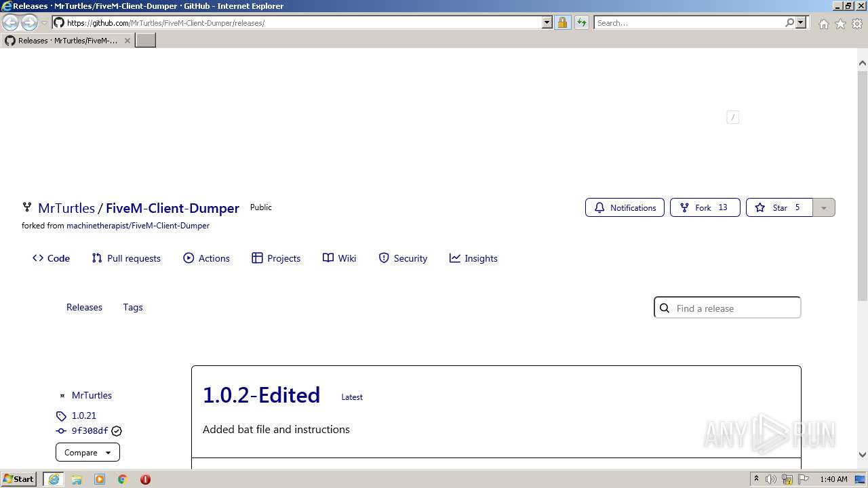Viewport: 868px width, 488px height.
Task: Open the 1.0.2-Edited release title
Action: (x=261, y=395)
